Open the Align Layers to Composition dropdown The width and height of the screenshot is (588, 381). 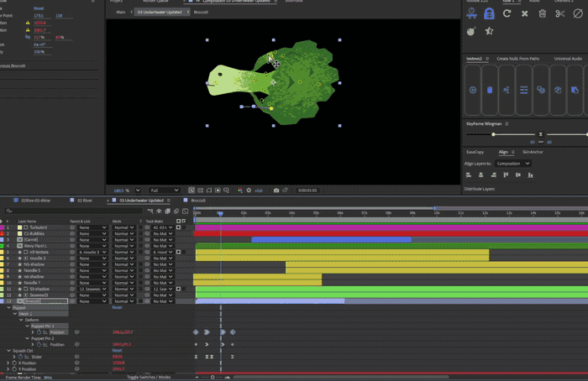coord(513,164)
